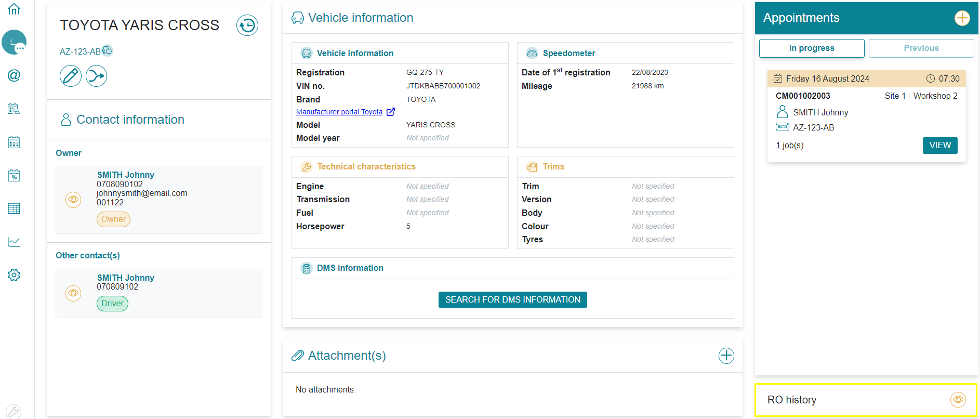Show RO history with eye icon
The height and width of the screenshot is (419, 980).
(958, 399)
